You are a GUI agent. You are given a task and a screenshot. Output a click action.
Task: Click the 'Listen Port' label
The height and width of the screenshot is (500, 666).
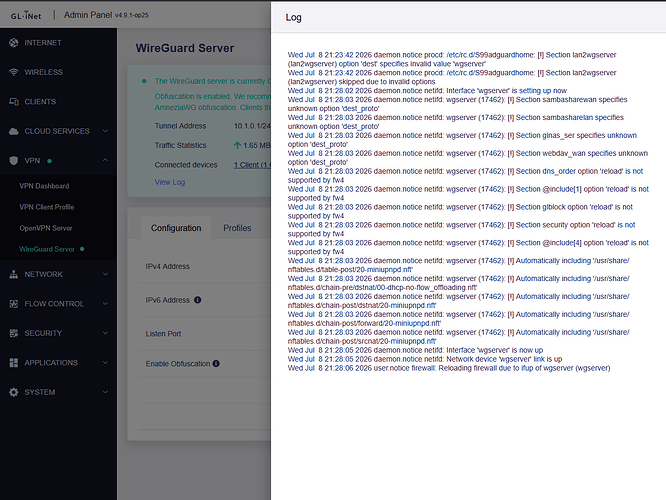[x=163, y=334]
